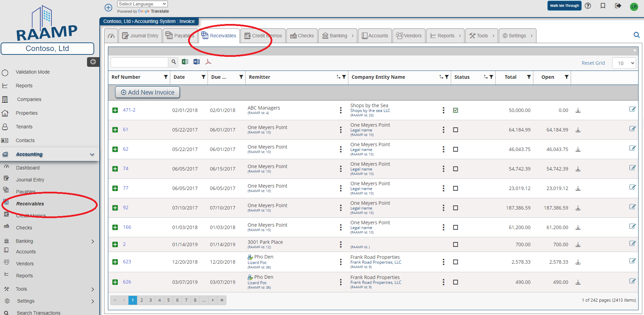Screen dimensions: 644x315
Task: Open Checks in accounting sidebar
Action: [x=24, y=228]
